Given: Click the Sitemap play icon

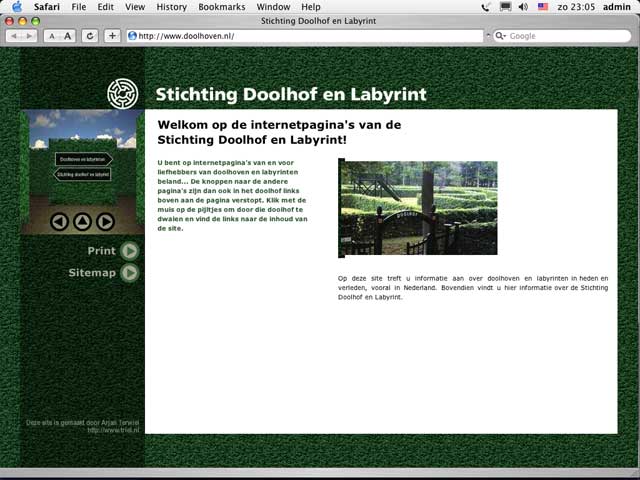Looking at the screenshot, I should click(130, 273).
